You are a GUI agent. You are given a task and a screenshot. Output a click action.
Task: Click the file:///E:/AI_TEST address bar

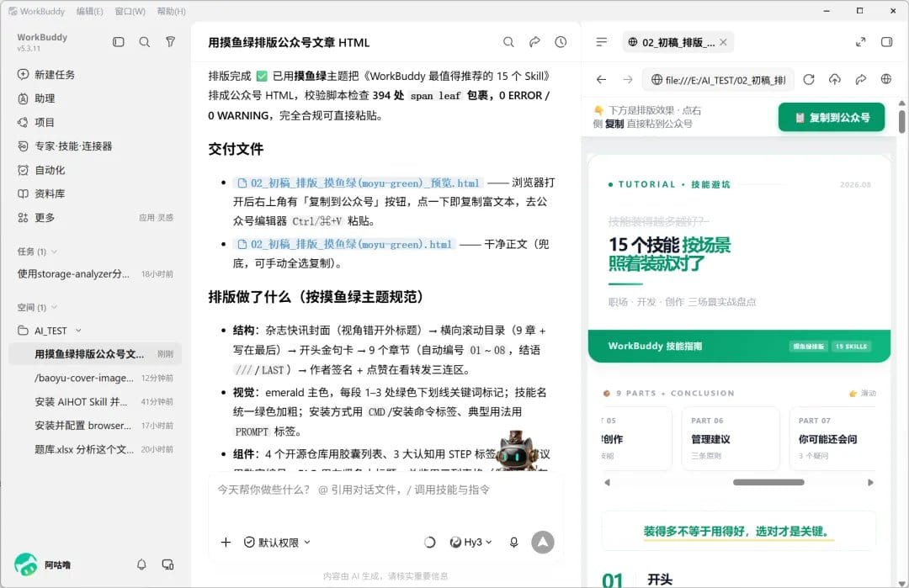coord(718,80)
